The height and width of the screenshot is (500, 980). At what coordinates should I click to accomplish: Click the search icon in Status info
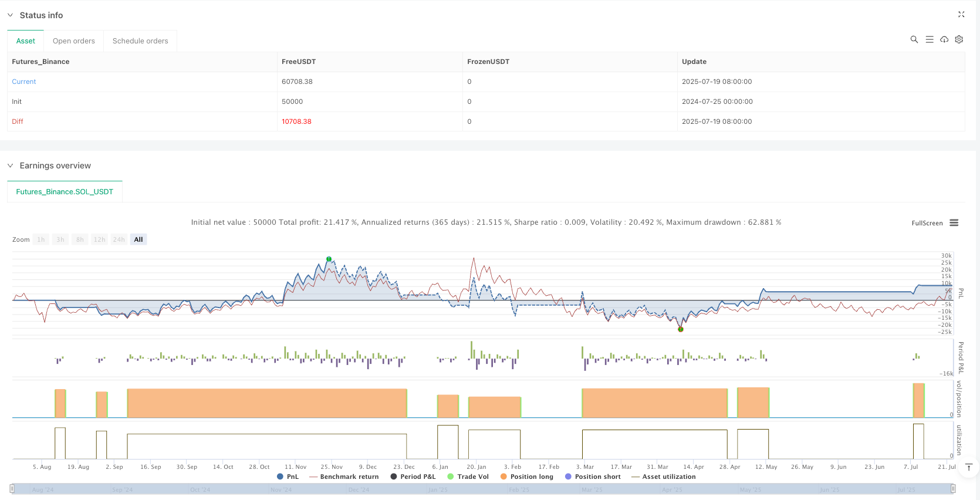(914, 39)
